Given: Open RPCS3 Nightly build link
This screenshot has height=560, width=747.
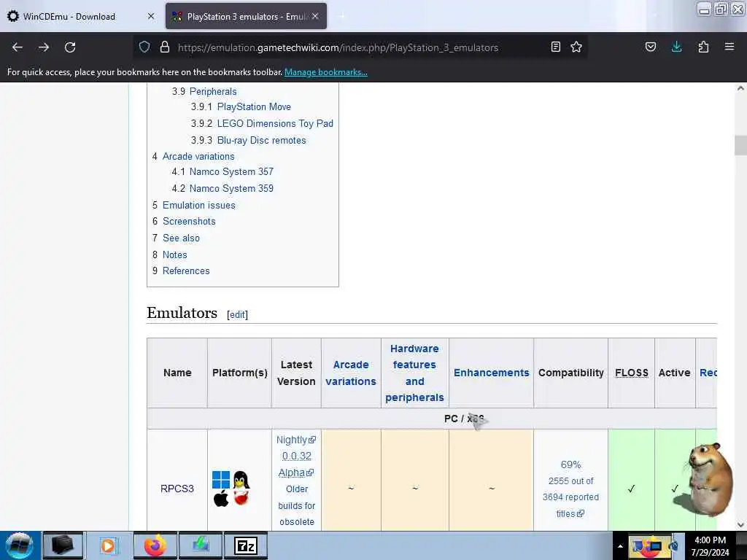Looking at the screenshot, I should tap(296, 440).
